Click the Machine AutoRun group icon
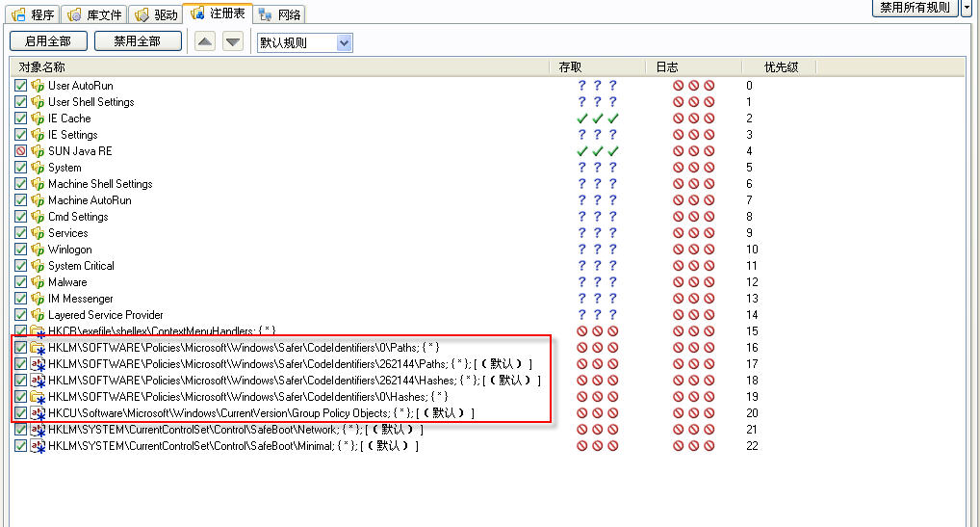 [38, 200]
